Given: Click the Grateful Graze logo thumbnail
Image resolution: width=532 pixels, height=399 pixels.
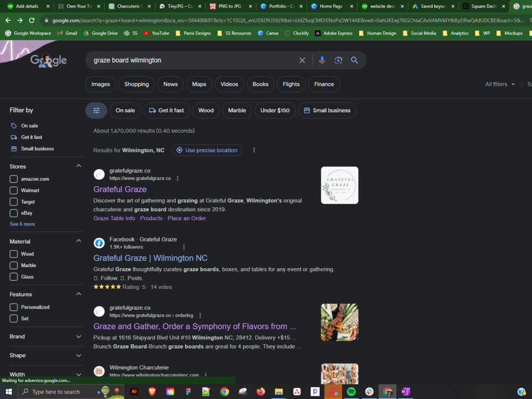Looking at the screenshot, I should tap(339, 185).
